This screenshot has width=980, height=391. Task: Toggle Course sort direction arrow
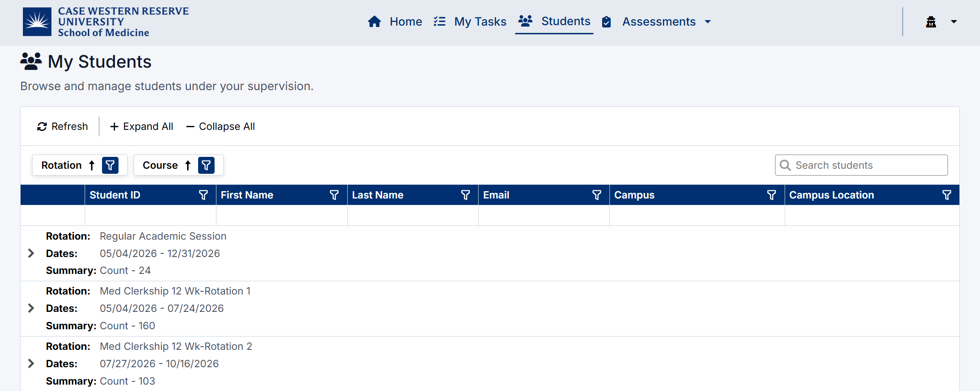coord(188,165)
